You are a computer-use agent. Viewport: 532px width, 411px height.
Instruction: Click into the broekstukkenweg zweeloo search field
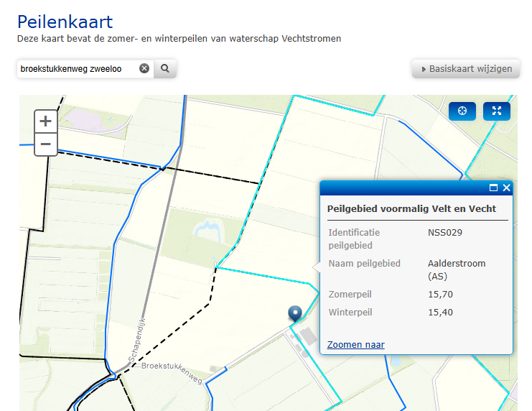click(x=79, y=68)
